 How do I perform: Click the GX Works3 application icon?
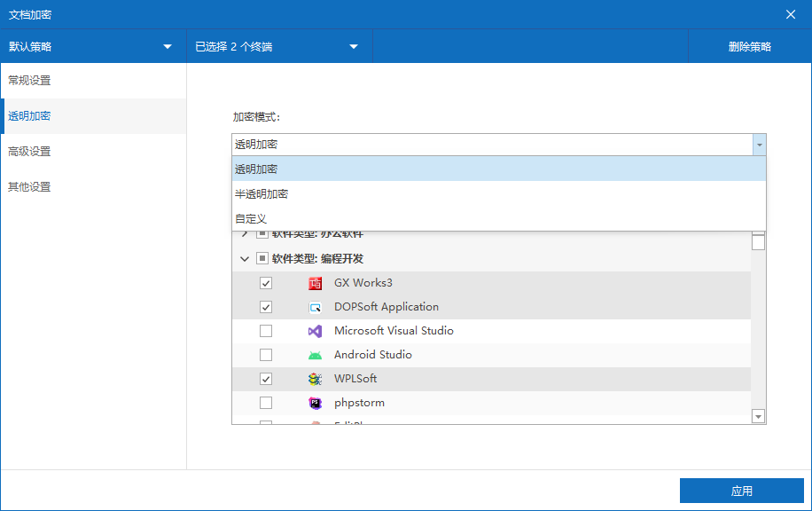315,283
